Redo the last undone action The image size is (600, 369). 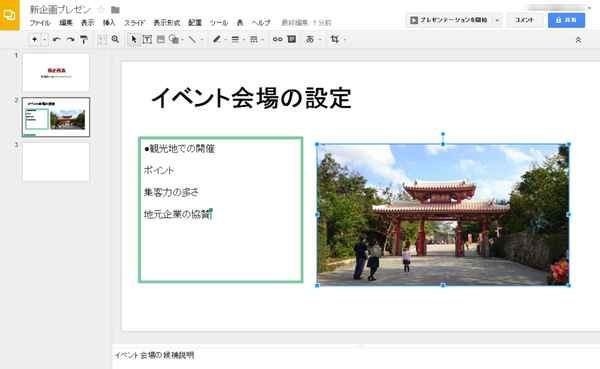[70, 39]
